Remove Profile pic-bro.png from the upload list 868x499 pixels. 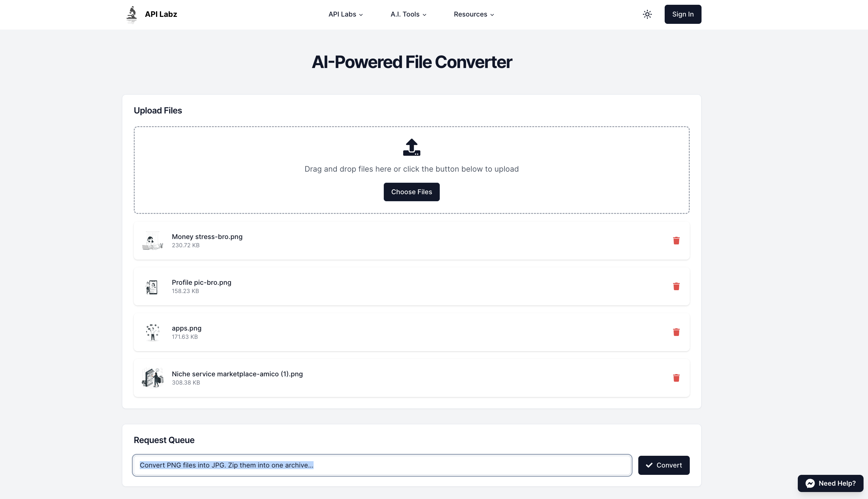pyautogui.click(x=676, y=286)
